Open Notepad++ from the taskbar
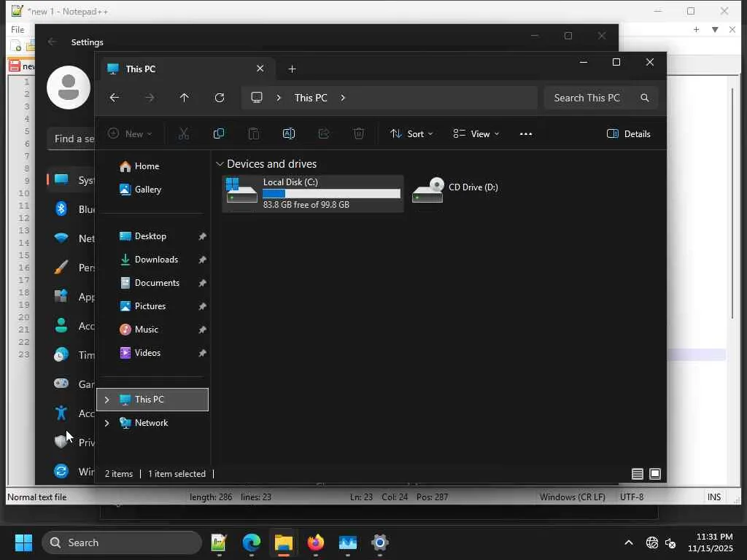 [219, 542]
